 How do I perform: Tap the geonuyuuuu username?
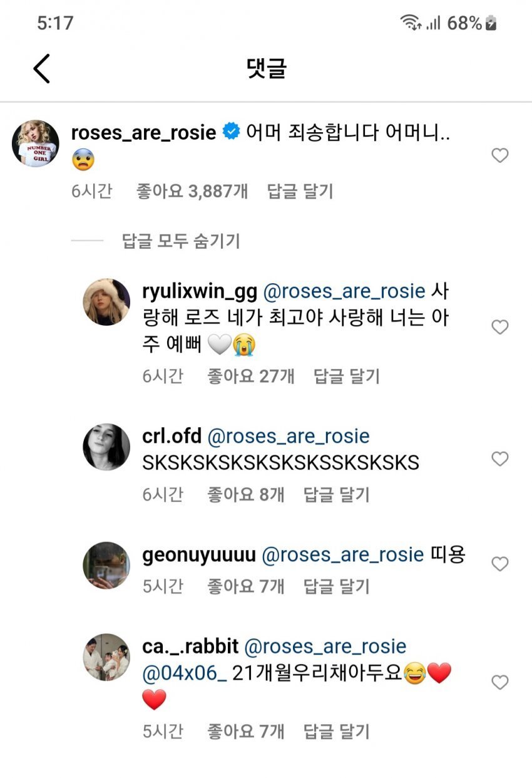point(199,555)
